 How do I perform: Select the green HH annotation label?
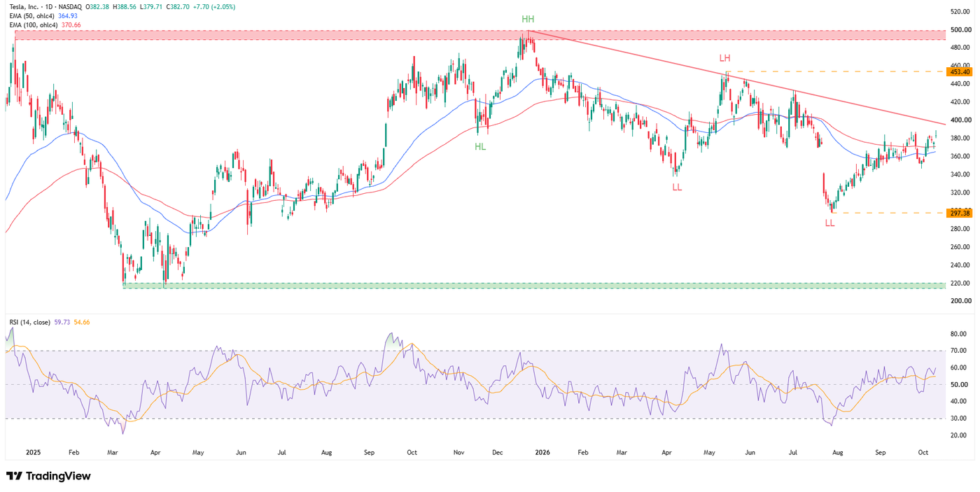[528, 19]
